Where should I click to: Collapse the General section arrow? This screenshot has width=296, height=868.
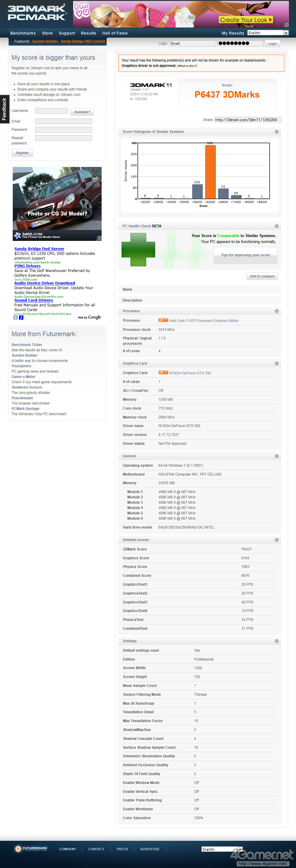coord(276,456)
